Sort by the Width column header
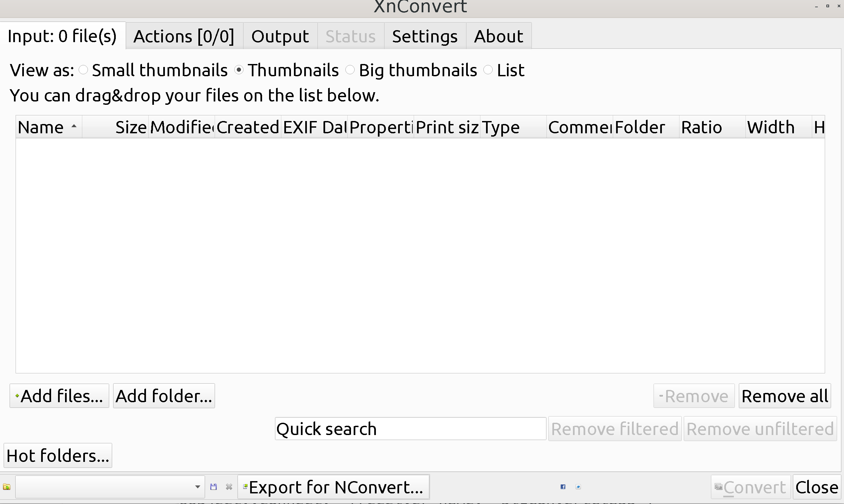Image resolution: width=844 pixels, height=504 pixels. 778,127
